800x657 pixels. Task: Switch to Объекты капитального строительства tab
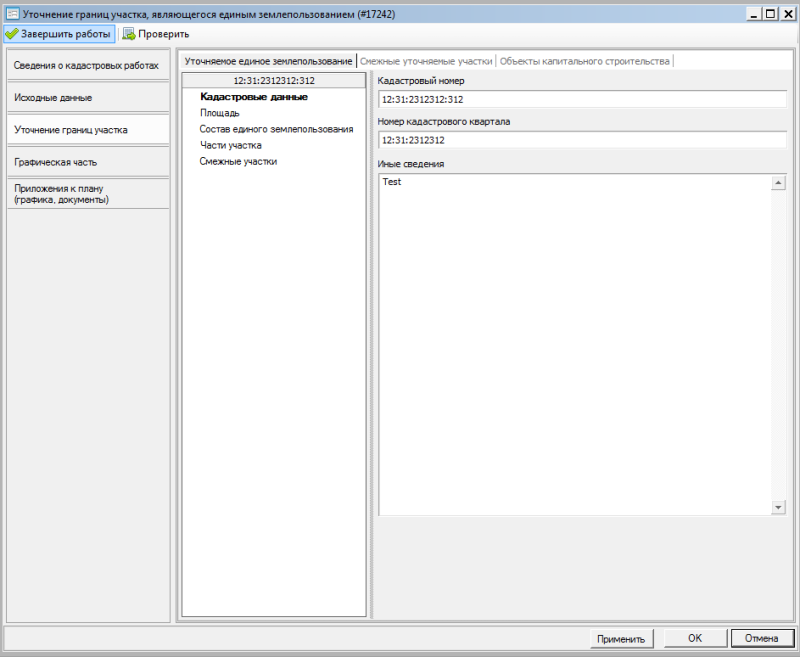click(584, 61)
